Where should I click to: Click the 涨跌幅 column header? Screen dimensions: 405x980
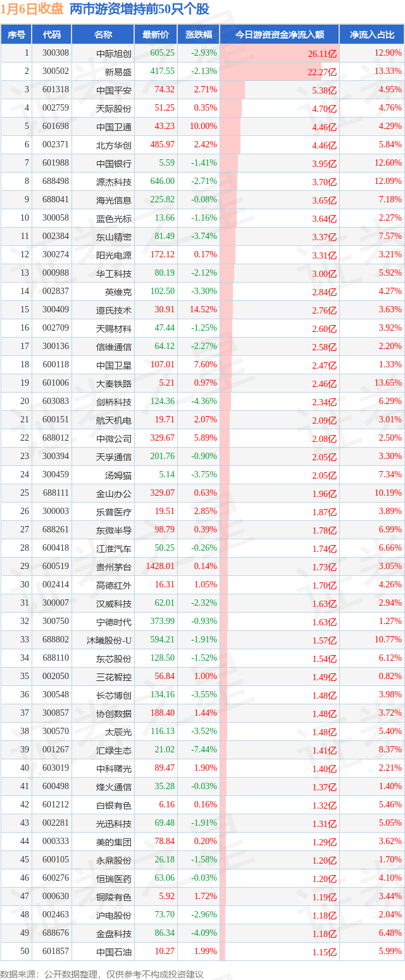(198, 35)
